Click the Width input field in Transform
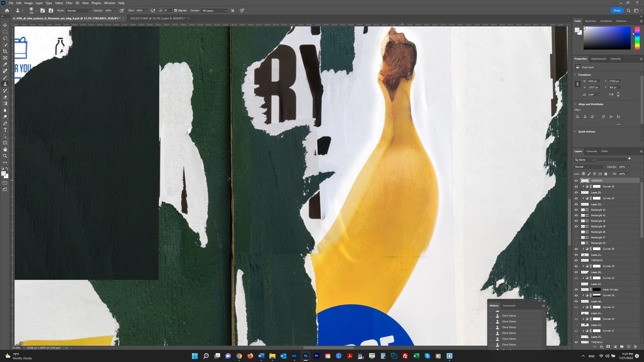This screenshot has height=362, width=644. tap(593, 81)
